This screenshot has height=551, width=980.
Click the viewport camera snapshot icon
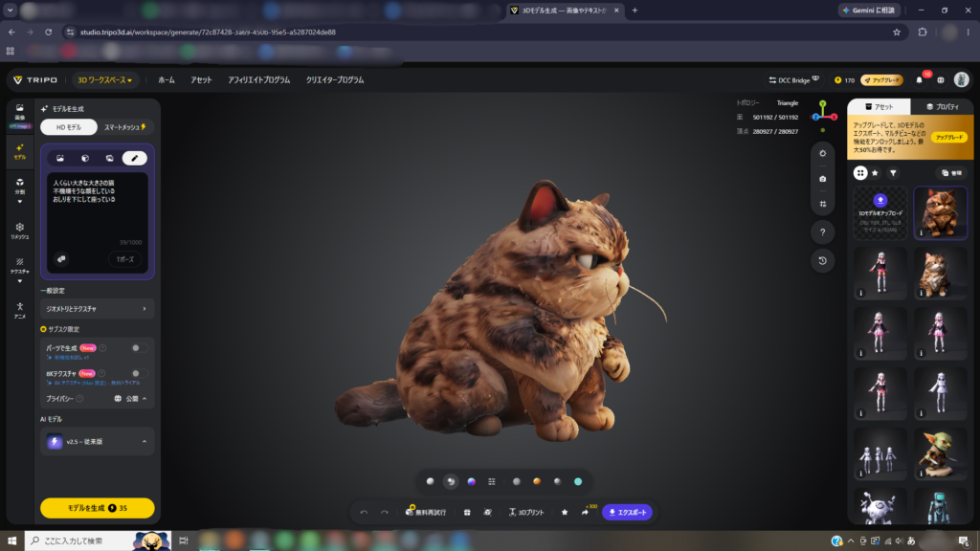pos(822,179)
